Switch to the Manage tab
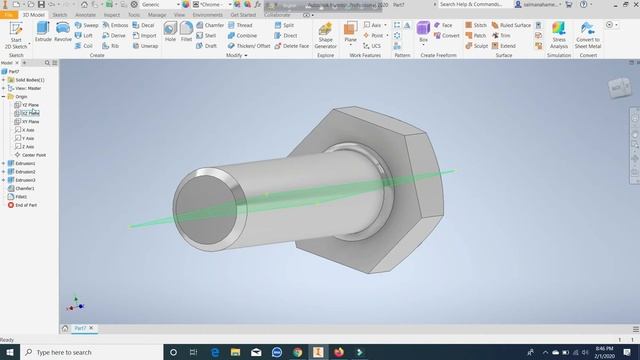The height and width of the screenshot is (360, 640). point(157,15)
